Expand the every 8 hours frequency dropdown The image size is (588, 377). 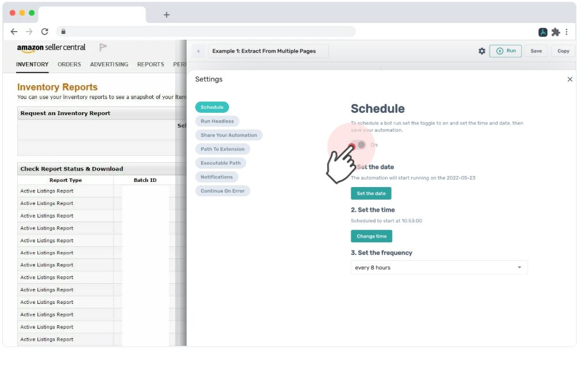point(439,268)
